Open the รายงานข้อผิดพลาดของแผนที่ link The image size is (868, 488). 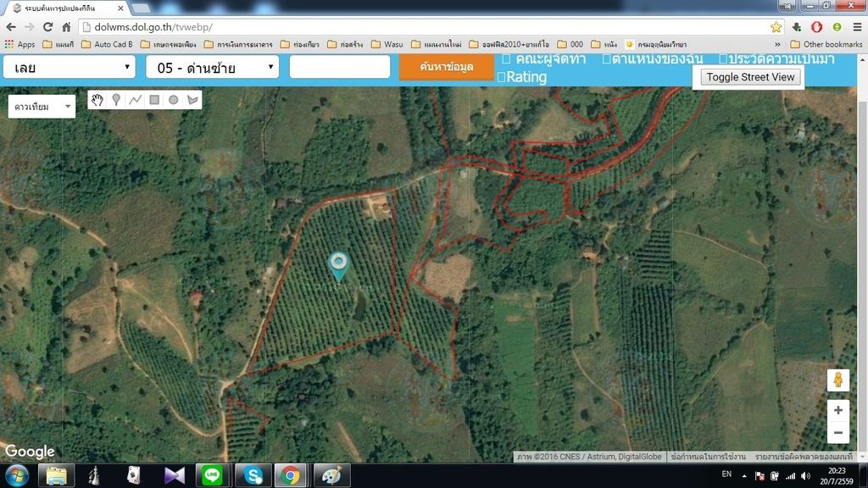[804, 457]
